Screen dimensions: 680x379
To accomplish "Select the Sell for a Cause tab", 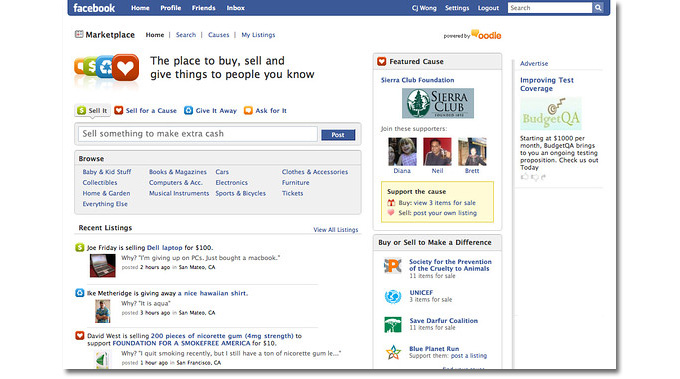I will (146, 111).
